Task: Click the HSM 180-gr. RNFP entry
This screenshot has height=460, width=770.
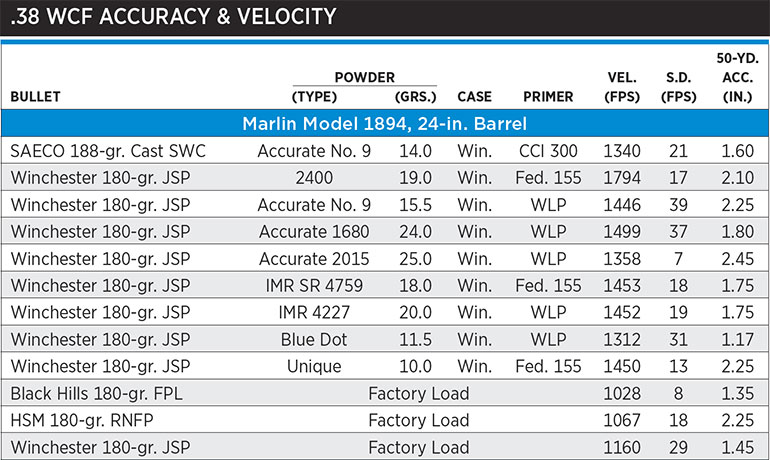Action: coord(82,420)
